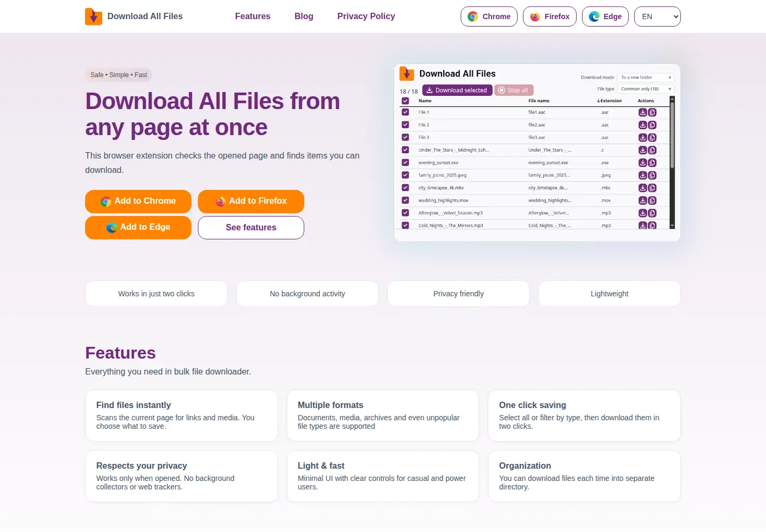
Task: Click the scrollbar down arrow in preview list
Action: tap(672, 226)
